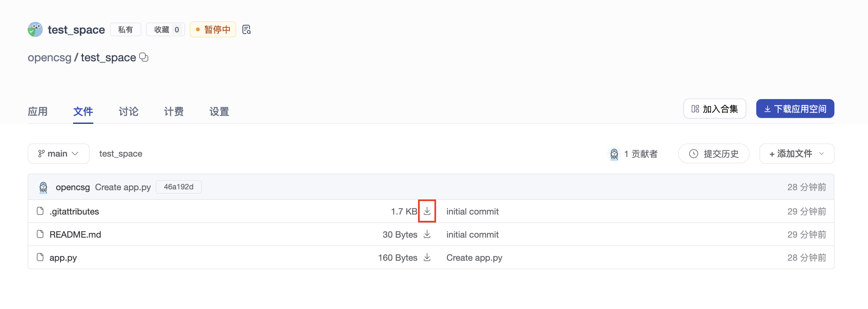This screenshot has height=309, width=868.
Task: Click the app.py download icon
Action: click(x=427, y=257)
